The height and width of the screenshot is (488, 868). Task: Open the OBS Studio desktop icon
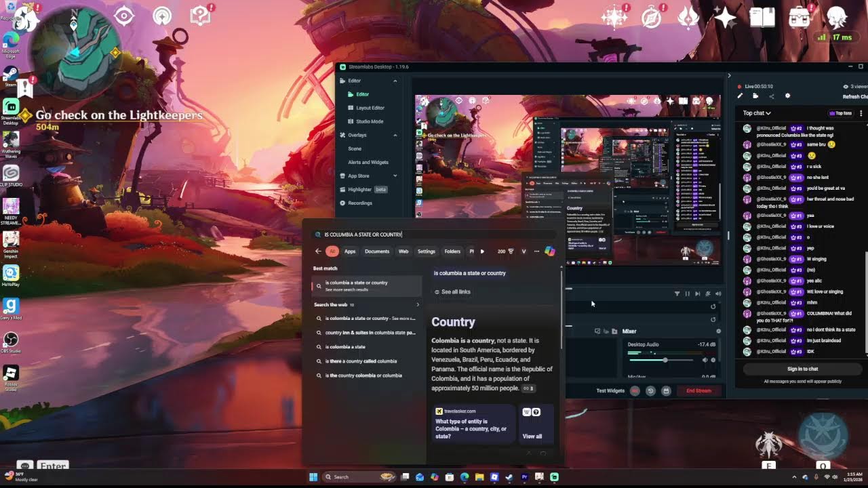click(x=11, y=342)
